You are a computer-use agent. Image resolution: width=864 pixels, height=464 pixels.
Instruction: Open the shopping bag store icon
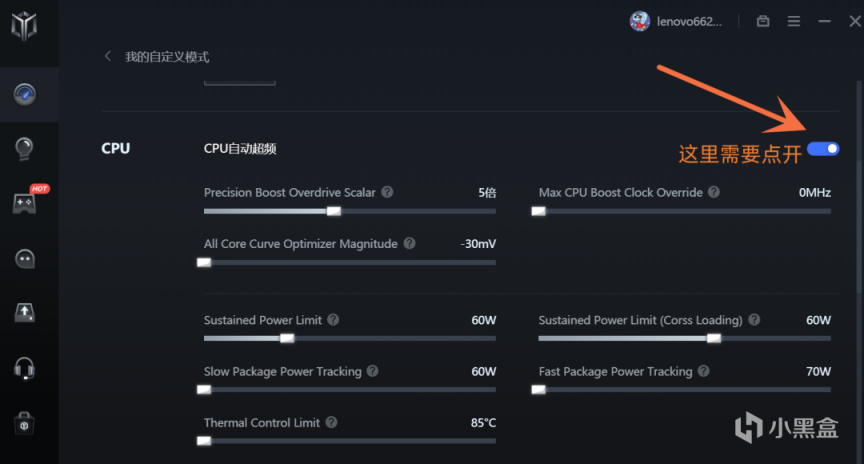(x=24, y=422)
